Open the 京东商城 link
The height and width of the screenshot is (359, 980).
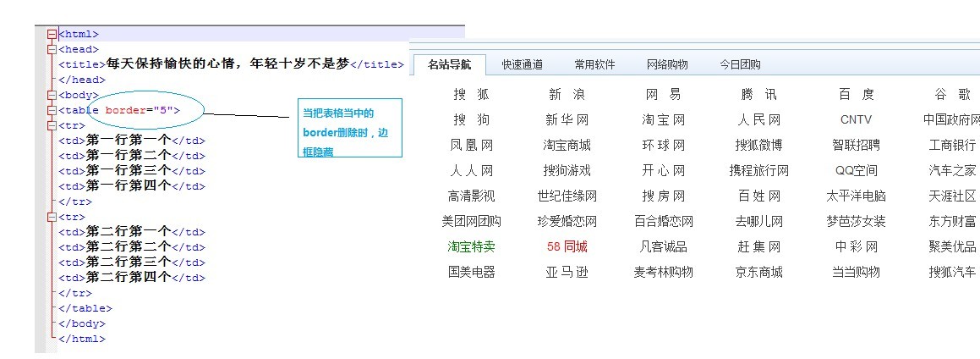(758, 272)
